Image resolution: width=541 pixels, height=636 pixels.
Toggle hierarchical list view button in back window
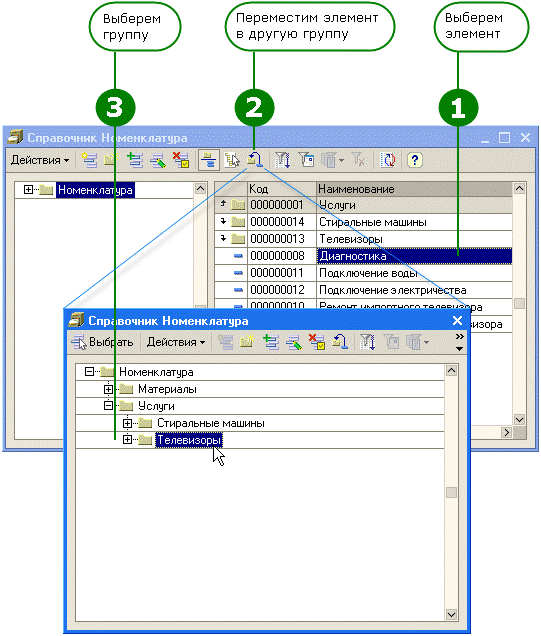(x=209, y=160)
